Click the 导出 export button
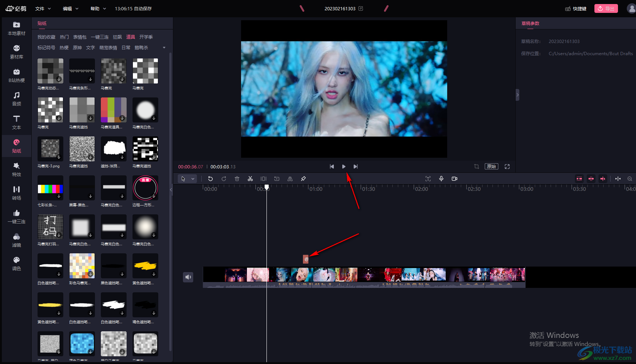Image resolution: width=636 pixels, height=364 pixels. 606,8
